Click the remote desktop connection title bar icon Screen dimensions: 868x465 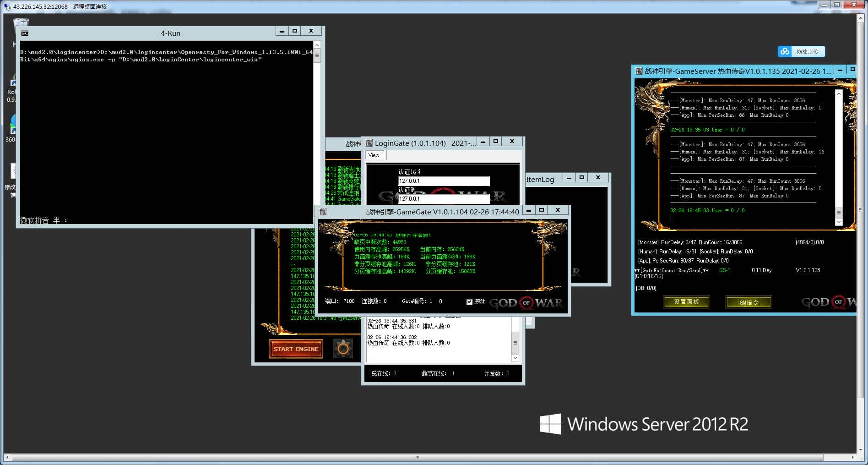(x=7, y=6)
